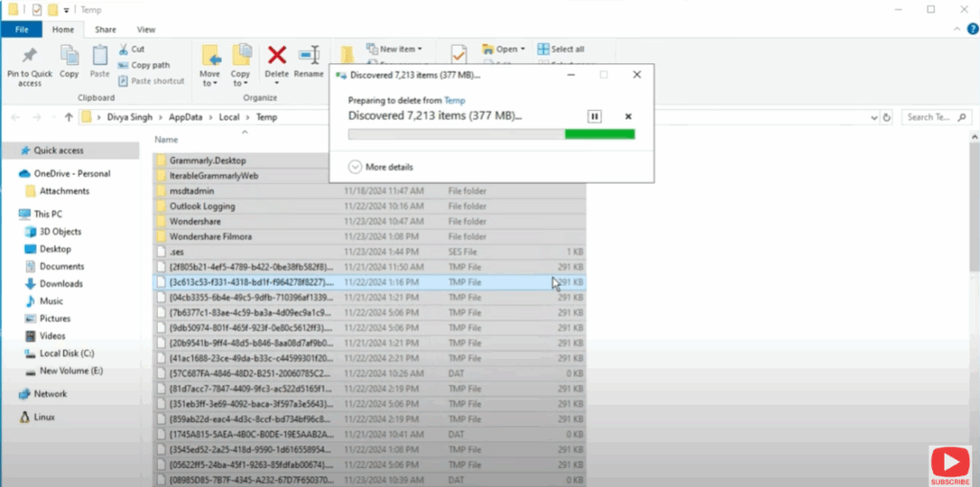
Task: Click Copy path in the ribbon
Action: coord(144,65)
